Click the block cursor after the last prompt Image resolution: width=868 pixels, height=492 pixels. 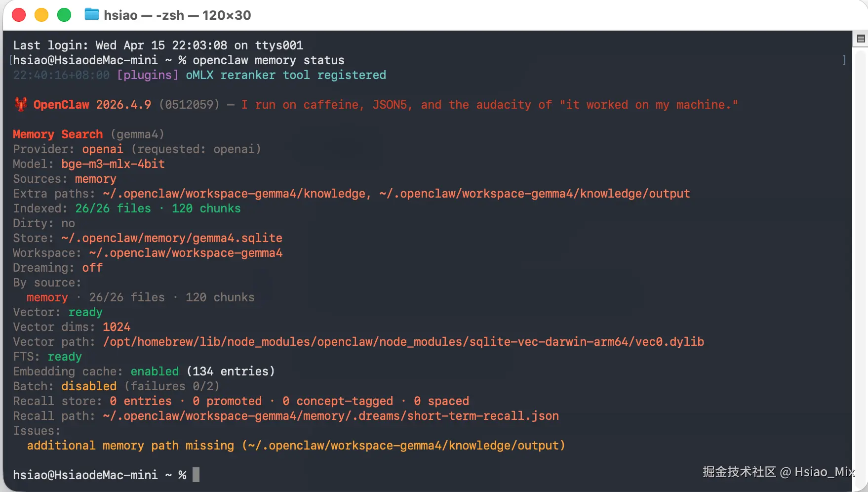(x=196, y=475)
